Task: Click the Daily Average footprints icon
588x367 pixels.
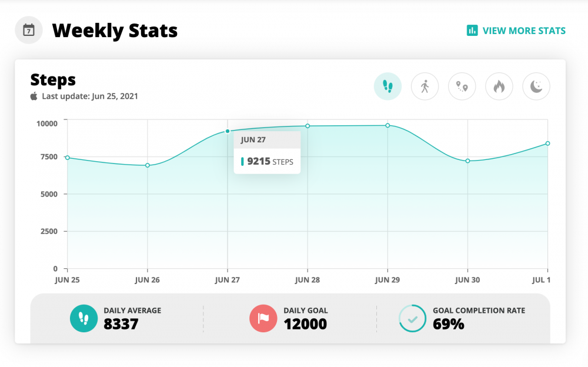Action: pos(84,318)
